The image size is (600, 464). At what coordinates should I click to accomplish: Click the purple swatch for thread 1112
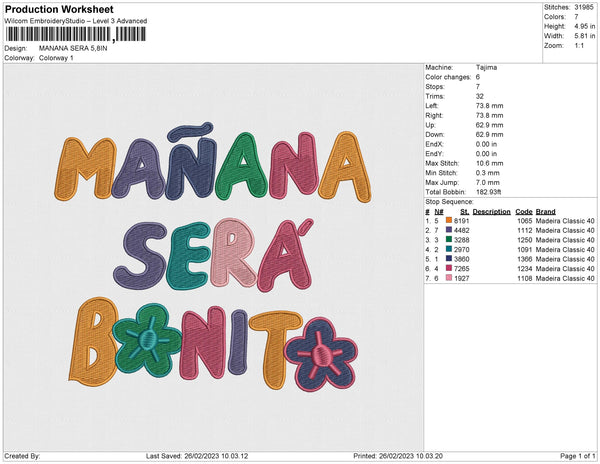pos(449,230)
